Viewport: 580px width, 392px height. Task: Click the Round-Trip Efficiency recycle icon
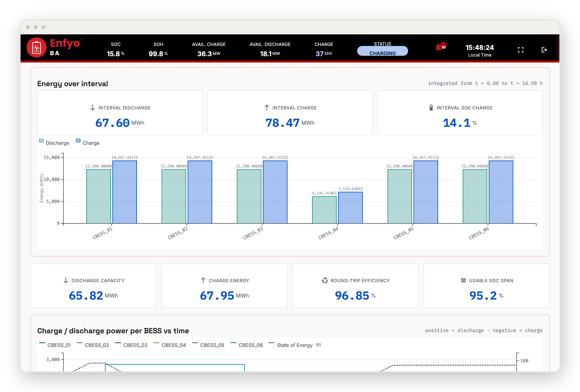325,280
